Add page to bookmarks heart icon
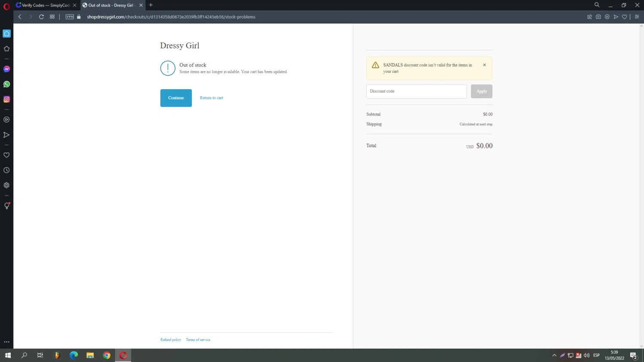The image size is (644, 362). click(x=624, y=17)
